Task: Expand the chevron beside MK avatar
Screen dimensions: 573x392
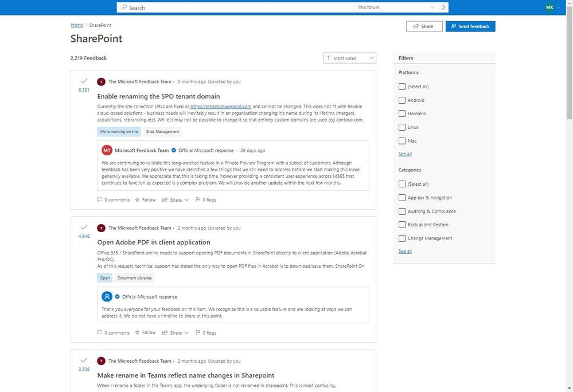Action: coord(559,7)
